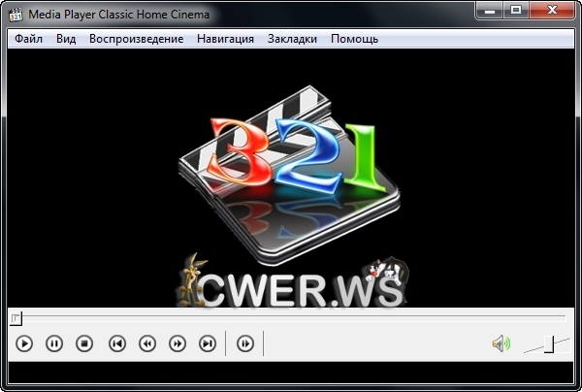Open the Закладки menu

(292, 39)
